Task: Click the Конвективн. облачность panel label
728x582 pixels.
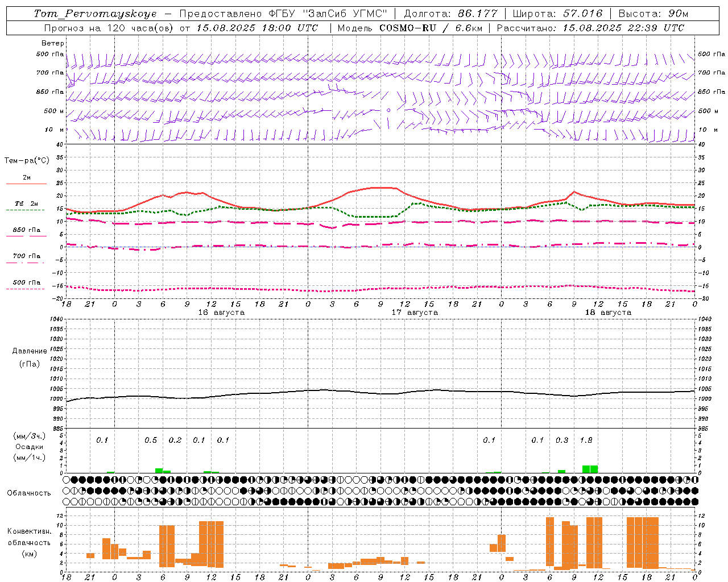Action: 29,537
